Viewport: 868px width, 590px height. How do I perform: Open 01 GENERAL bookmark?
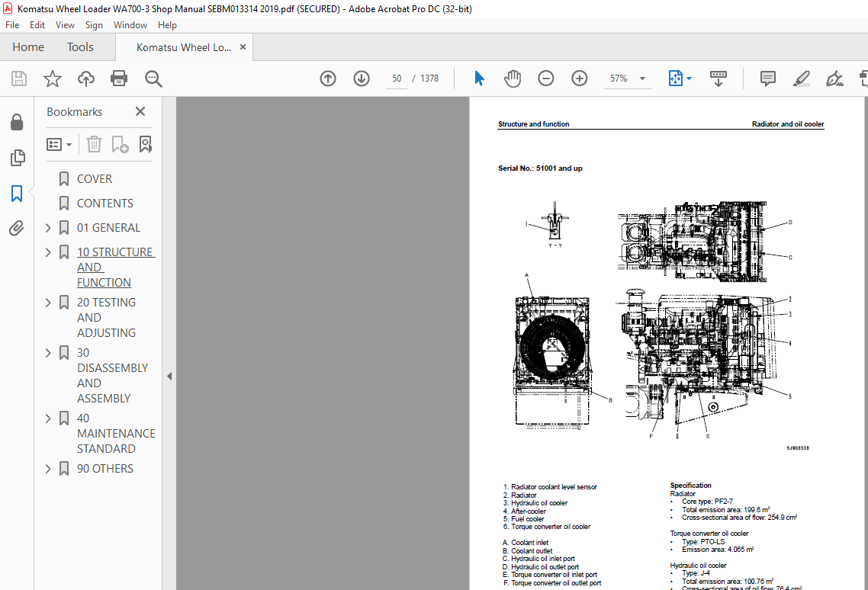[x=108, y=227]
